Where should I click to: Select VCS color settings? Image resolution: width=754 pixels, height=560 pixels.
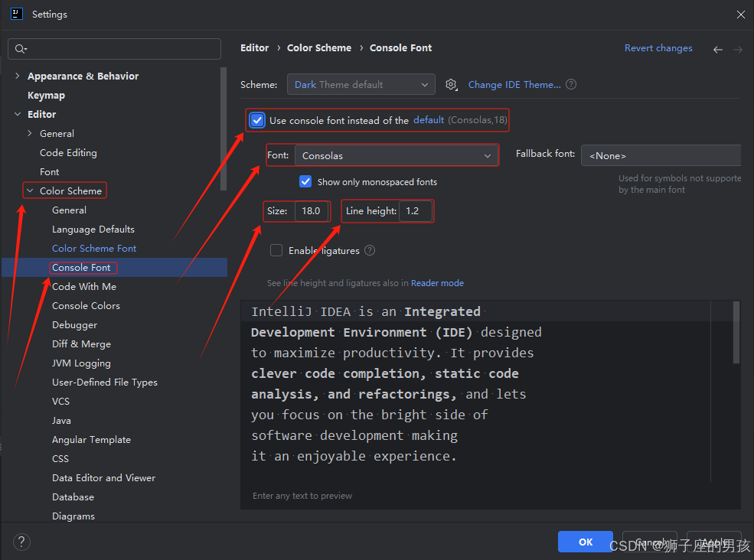(60, 402)
